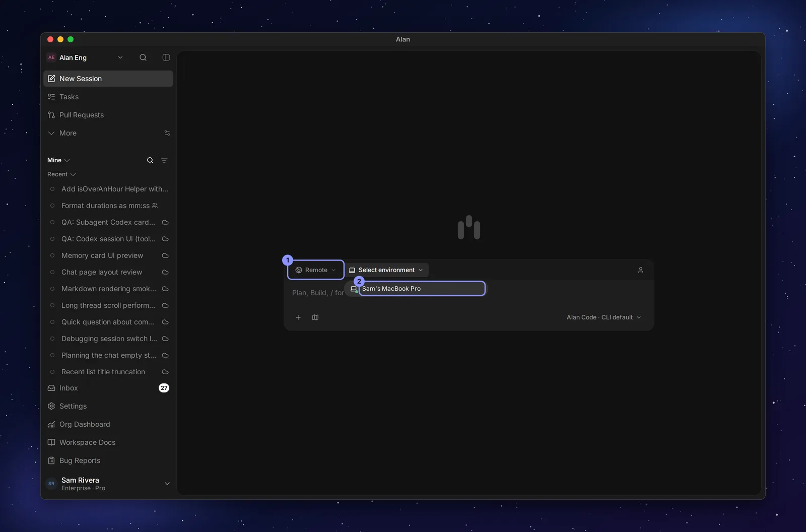Click the people icon on Format durations row
806x532 pixels.
(x=155, y=206)
